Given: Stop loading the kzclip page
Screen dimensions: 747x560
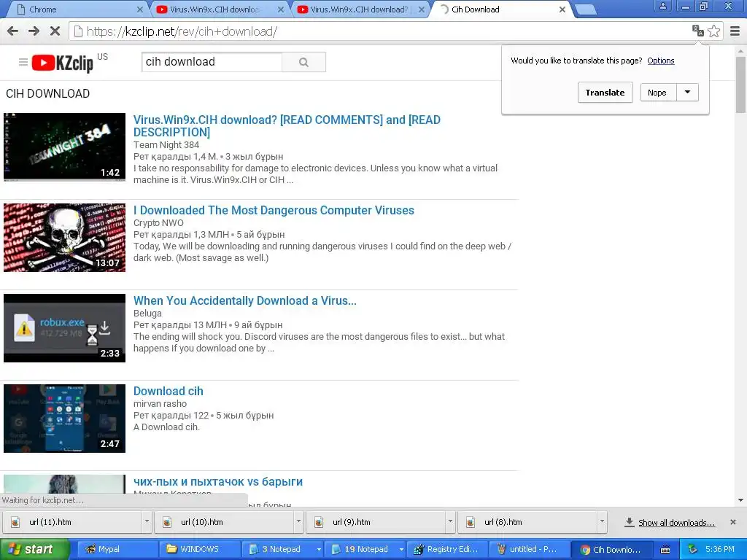Looking at the screenshot, I should tap(55, 31).
